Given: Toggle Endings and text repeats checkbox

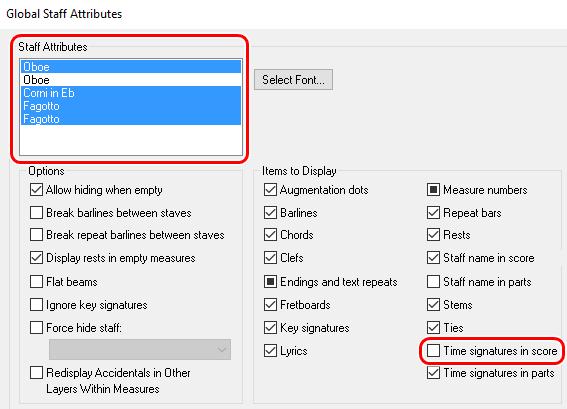Looking at the screenshot, I should coord(270,281).
